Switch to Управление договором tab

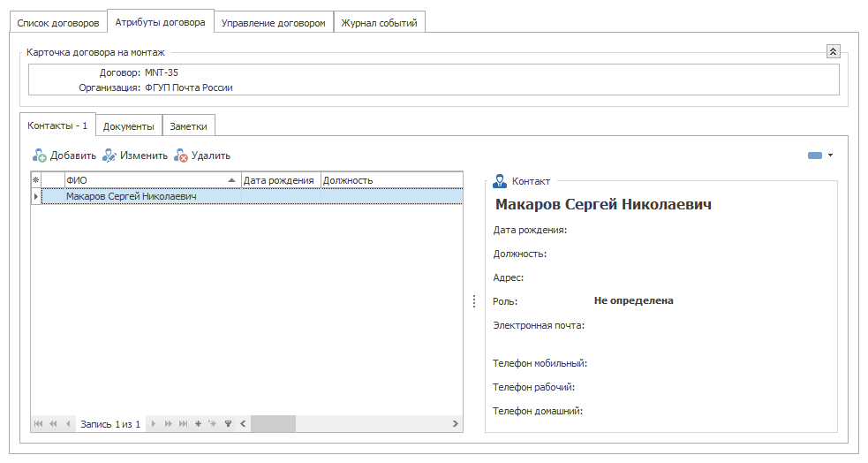pos(274,23)
